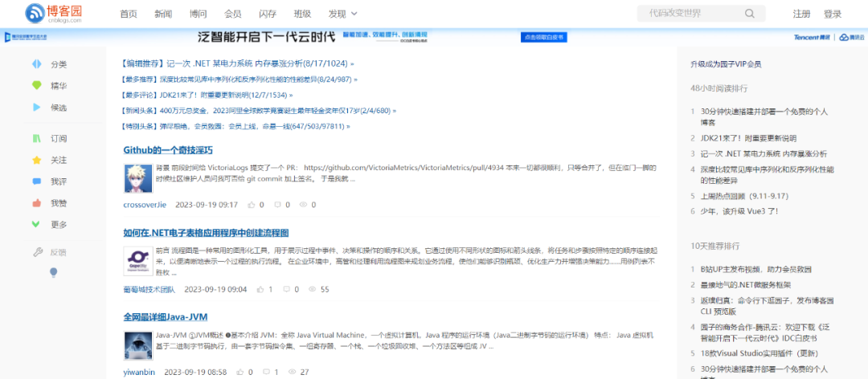Click the lightbulb icon in sidebar
The width and height of the screenshot is (868, 379).
pos(54,272)
